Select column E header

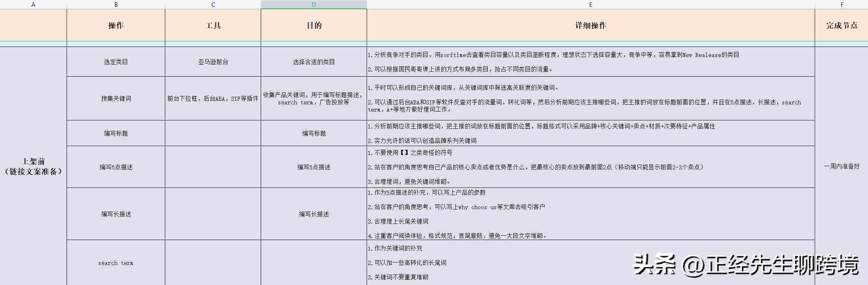click(591, 4)
